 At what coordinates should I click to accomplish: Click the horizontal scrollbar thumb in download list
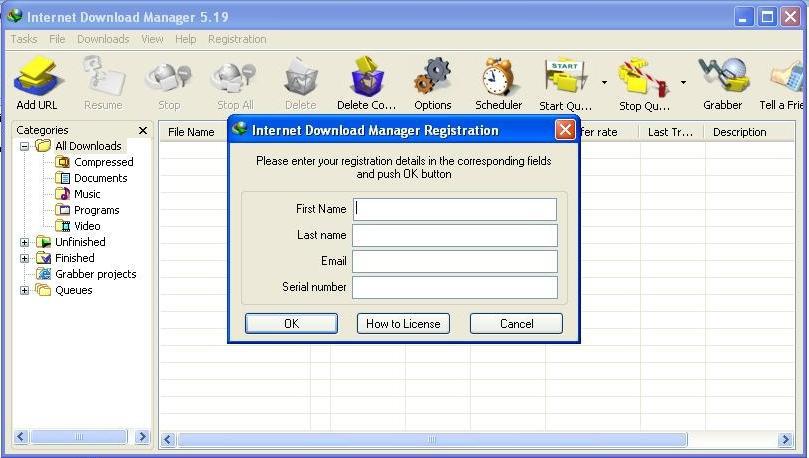click(x=432, y=439)
